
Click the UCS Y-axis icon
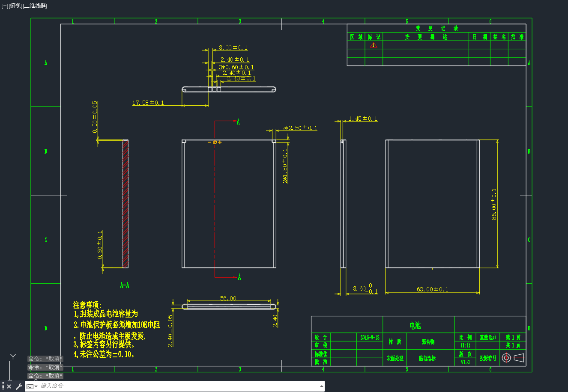click(13, 357)
